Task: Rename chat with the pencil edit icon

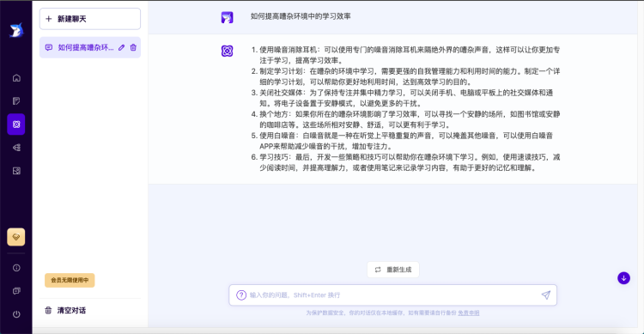Action: [122, 48]
